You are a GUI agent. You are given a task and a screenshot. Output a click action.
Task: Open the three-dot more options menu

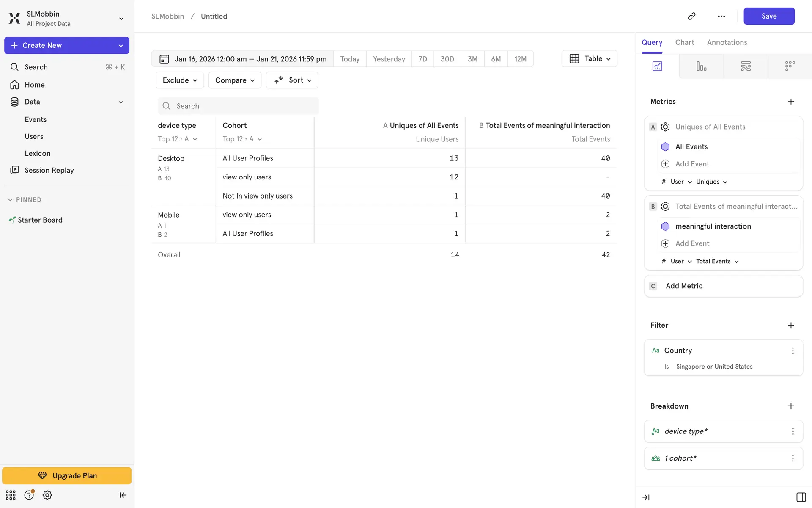721,16
